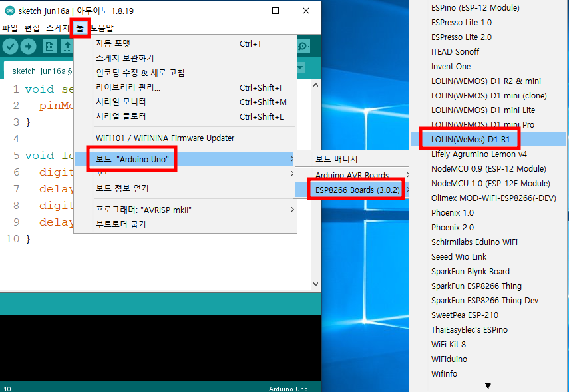Click 부트로더 굽기 entry
The width and height of the screenshot is (569, 392).
pos(186,224)
